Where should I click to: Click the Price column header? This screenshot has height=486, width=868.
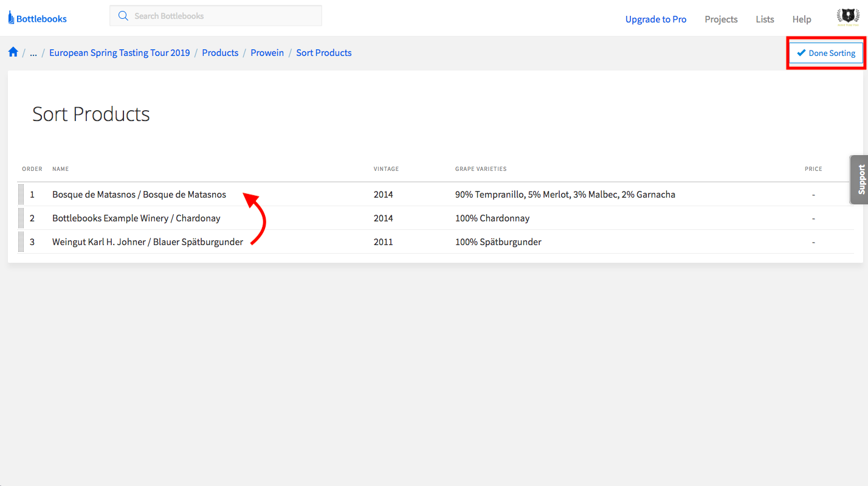click(813, 169)
